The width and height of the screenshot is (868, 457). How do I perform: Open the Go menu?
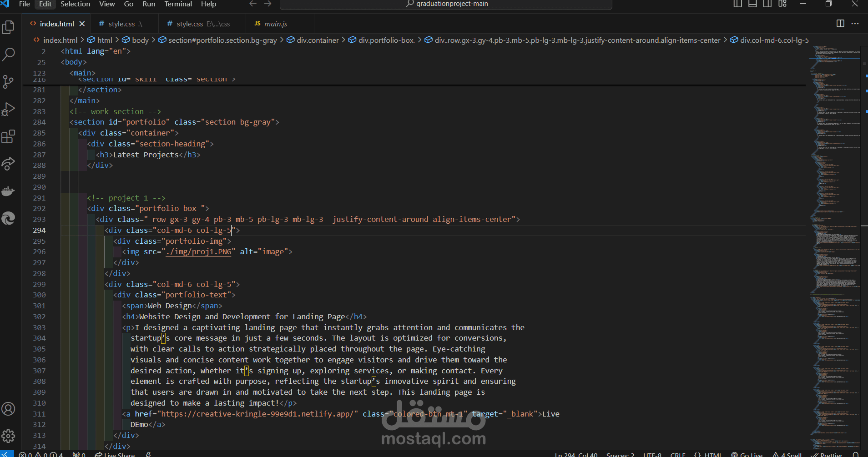click(129, 4)
